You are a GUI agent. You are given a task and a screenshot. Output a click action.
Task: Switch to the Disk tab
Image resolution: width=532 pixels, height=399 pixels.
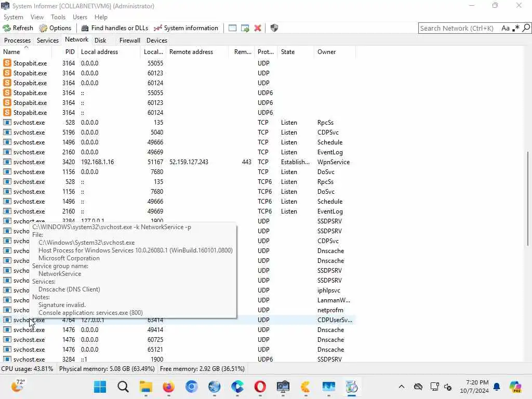[x=100, y=41]
